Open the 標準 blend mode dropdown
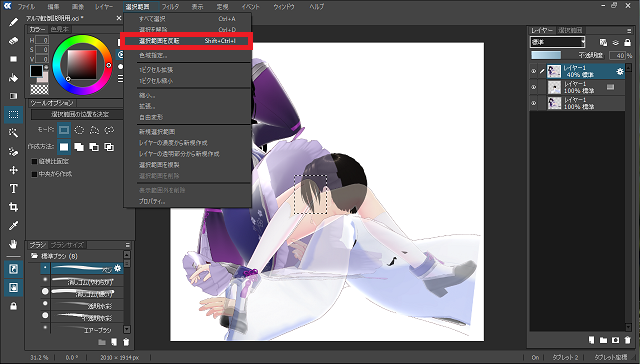 click(x=558, y=42)
